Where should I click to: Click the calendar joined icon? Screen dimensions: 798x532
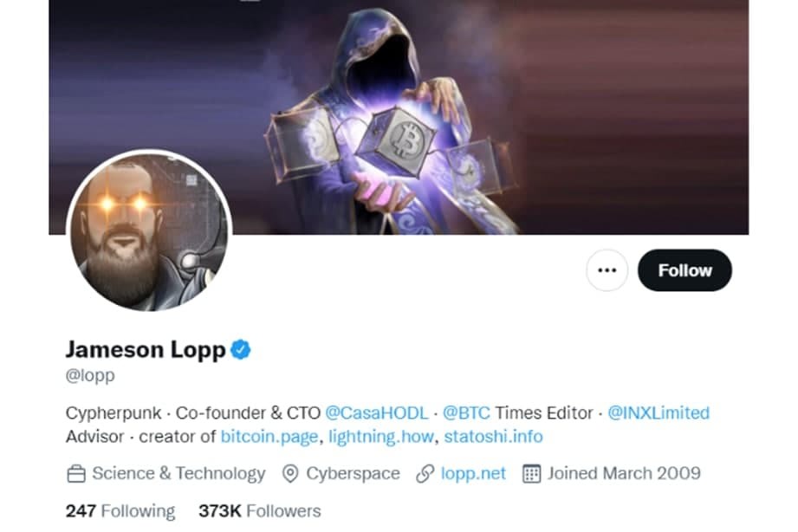click(x=531, y=474)
